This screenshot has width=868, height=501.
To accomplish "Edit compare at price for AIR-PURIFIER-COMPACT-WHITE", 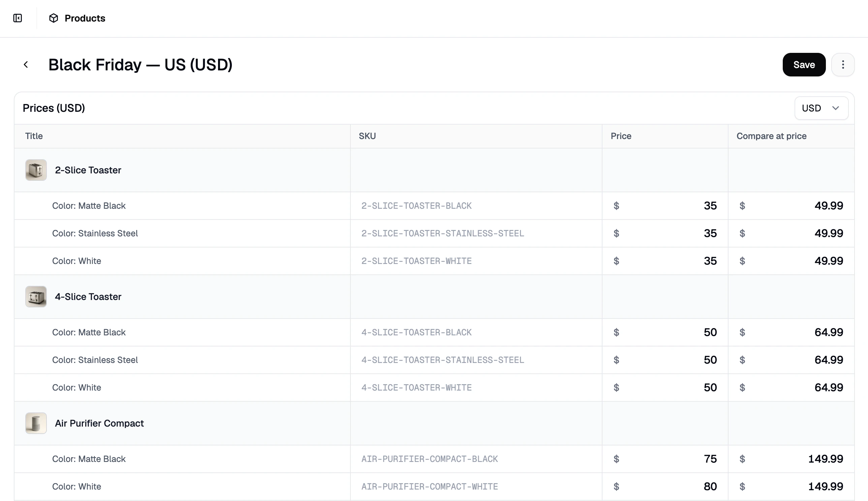I will pyautogui.click(x=791, y=487).
